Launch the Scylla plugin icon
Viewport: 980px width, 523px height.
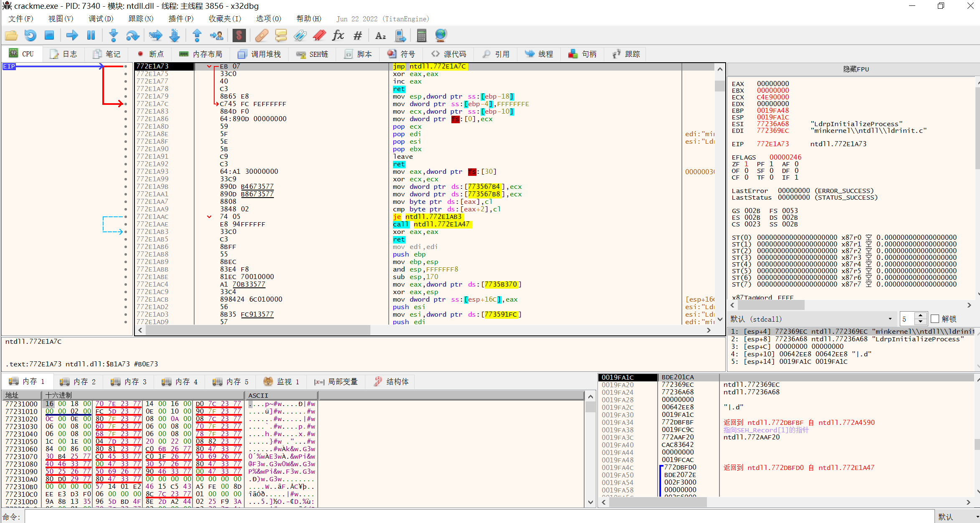(x=239, y=36)
